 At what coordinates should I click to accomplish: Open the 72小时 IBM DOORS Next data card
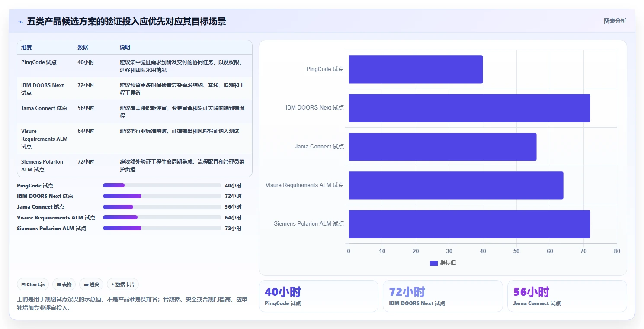pyautogui.click(x=443, y=296)
